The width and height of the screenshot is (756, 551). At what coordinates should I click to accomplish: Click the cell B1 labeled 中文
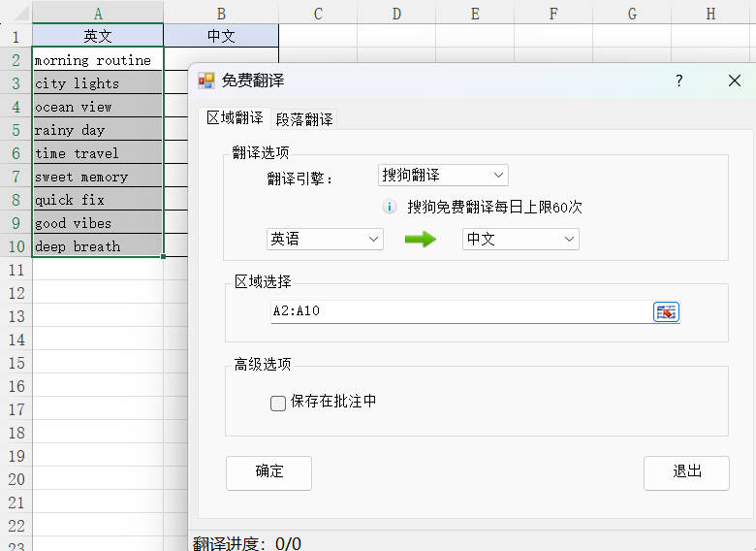pos(221,36)
